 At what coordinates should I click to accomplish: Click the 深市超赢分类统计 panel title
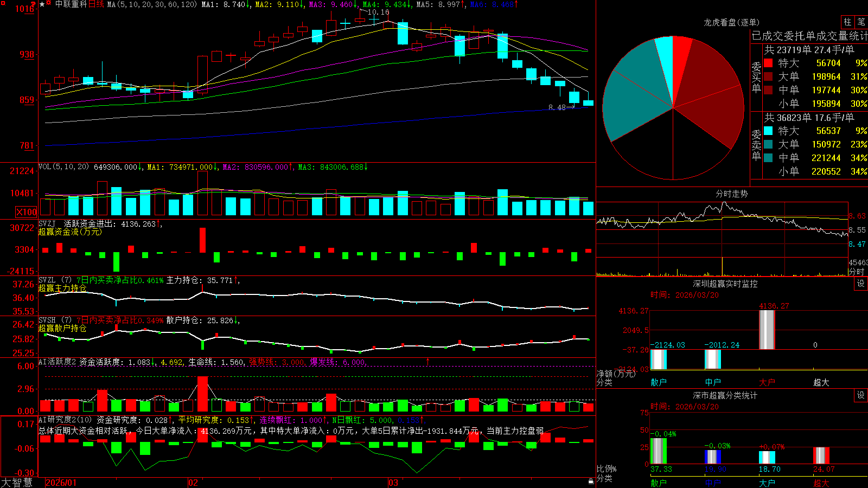(x=725, y=395)
